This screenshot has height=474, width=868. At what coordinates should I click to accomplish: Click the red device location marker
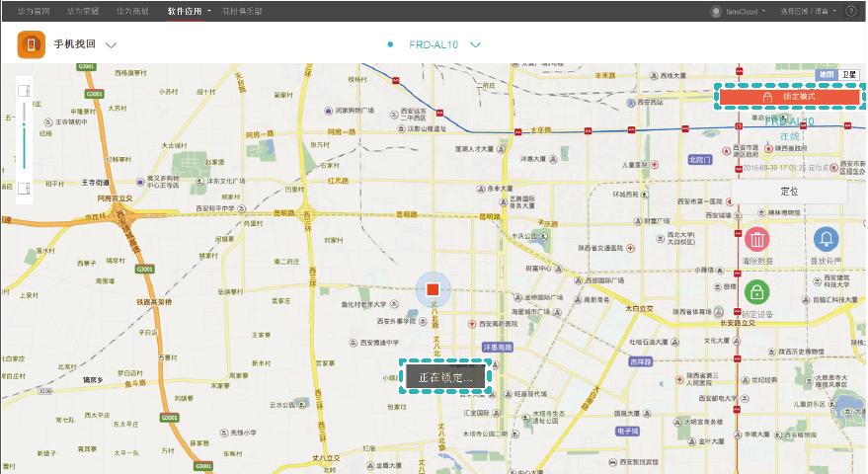point(433,289)
